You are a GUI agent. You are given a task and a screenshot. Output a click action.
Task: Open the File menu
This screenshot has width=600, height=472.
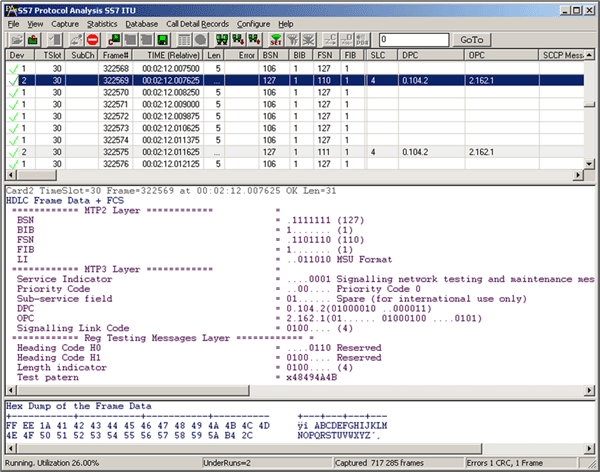click(13, 24)
